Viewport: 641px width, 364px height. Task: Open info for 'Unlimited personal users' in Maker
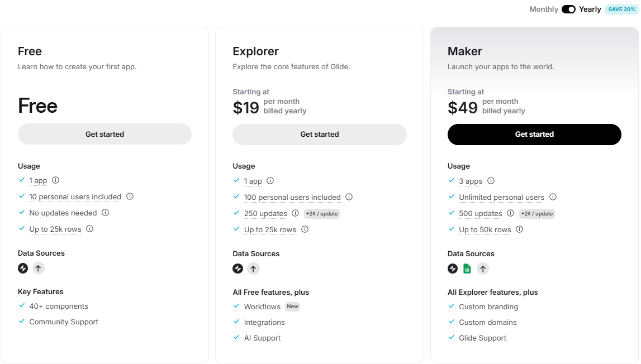point(553,197)
